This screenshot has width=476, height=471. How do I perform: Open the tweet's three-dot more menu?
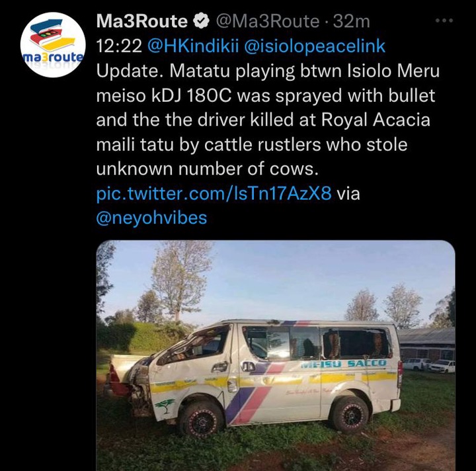[444, 21]
